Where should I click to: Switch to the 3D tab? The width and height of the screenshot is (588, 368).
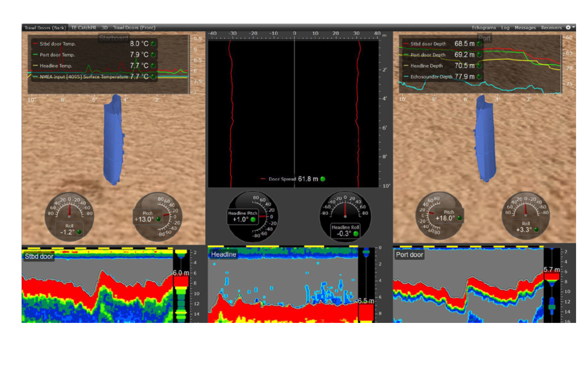[x=105, y=28]
